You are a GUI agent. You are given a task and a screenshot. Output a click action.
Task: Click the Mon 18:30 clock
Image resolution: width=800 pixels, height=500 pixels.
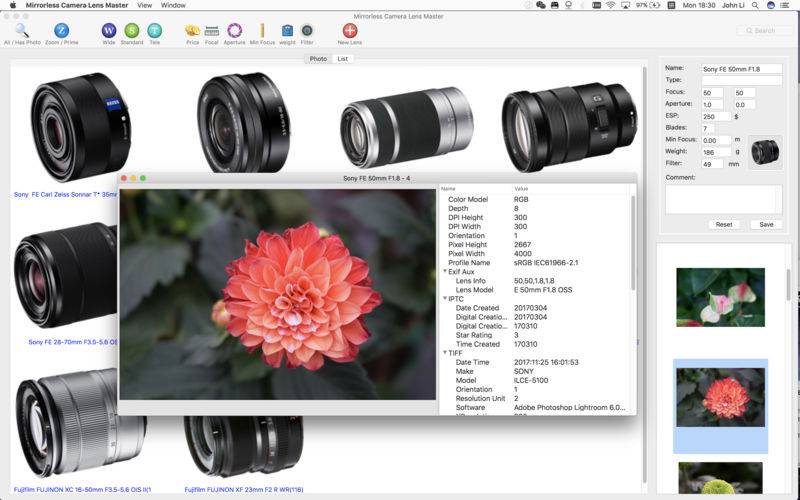tap(698, 5)
